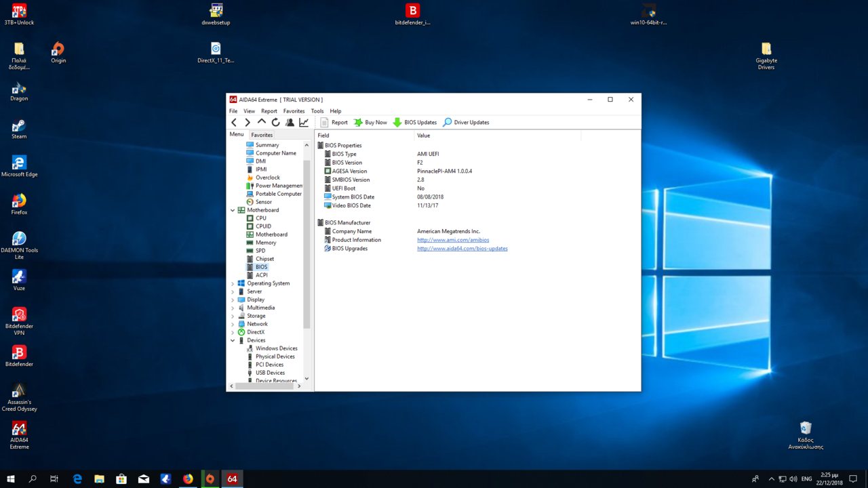
Task: Expand the Display tree node
Action: [233, 300]
